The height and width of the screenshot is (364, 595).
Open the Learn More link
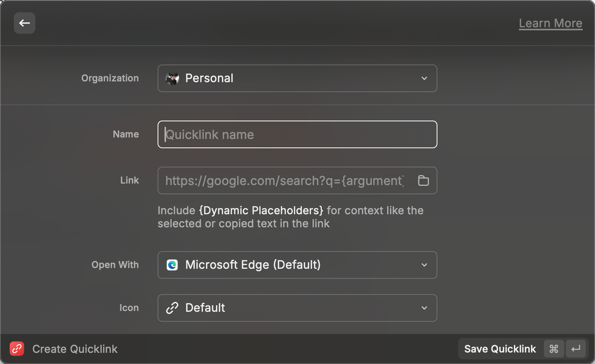coord(550,23)
